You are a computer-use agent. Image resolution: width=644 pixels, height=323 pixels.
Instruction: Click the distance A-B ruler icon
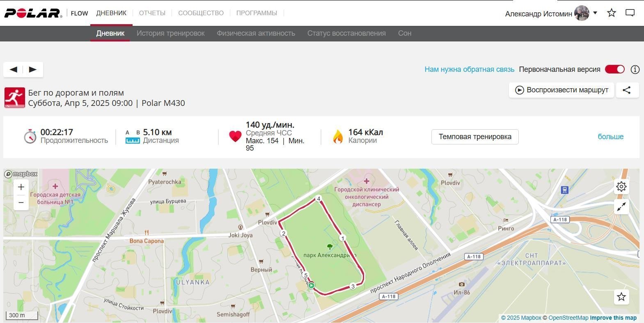click(133, 137)
